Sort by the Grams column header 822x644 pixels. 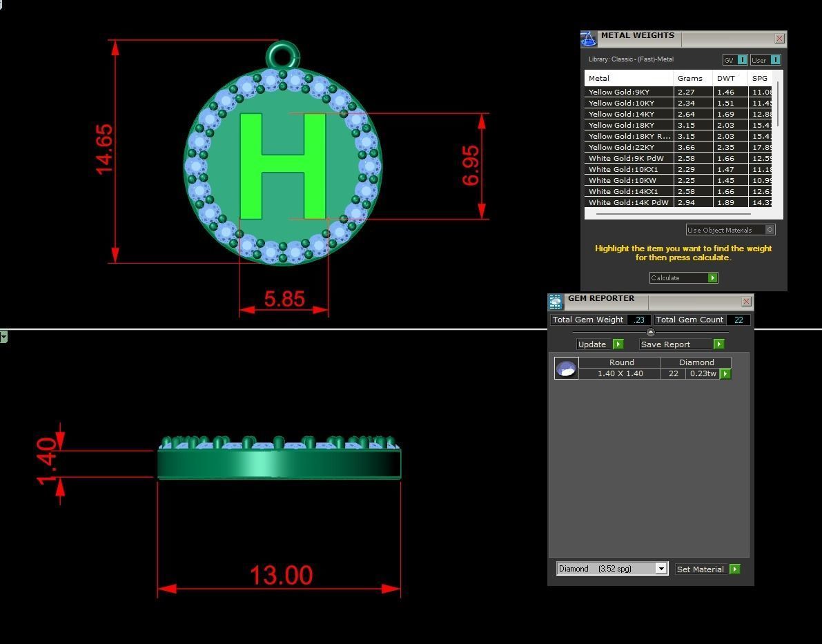(x=693, y=78)
